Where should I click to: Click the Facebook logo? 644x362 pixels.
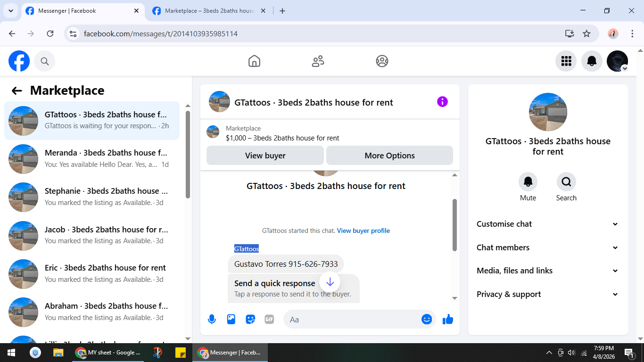(x=19, y=61)
